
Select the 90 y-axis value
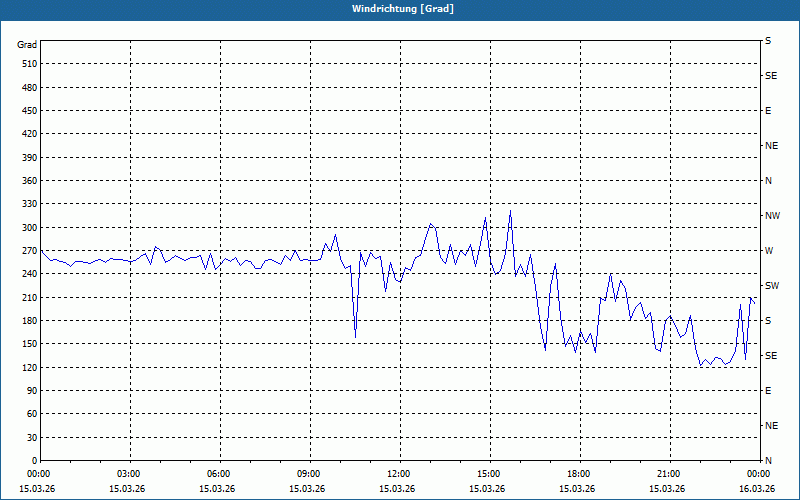31,390
